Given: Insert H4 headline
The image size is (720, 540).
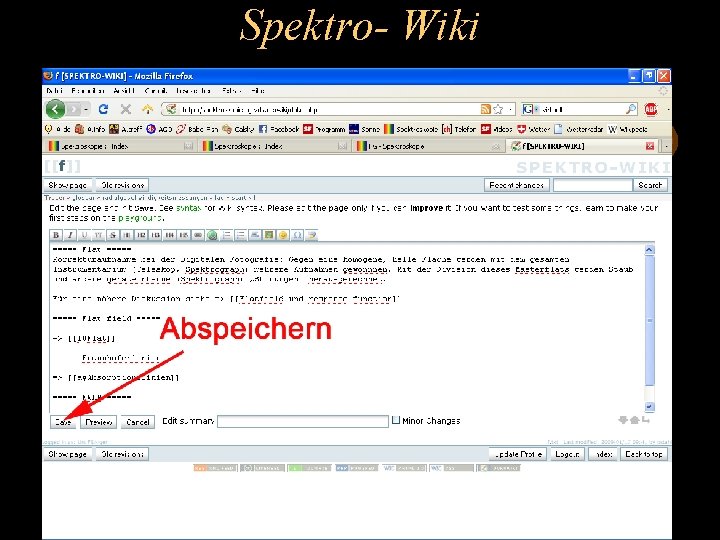Looking at the screenshot, I should tap(169, 235).
